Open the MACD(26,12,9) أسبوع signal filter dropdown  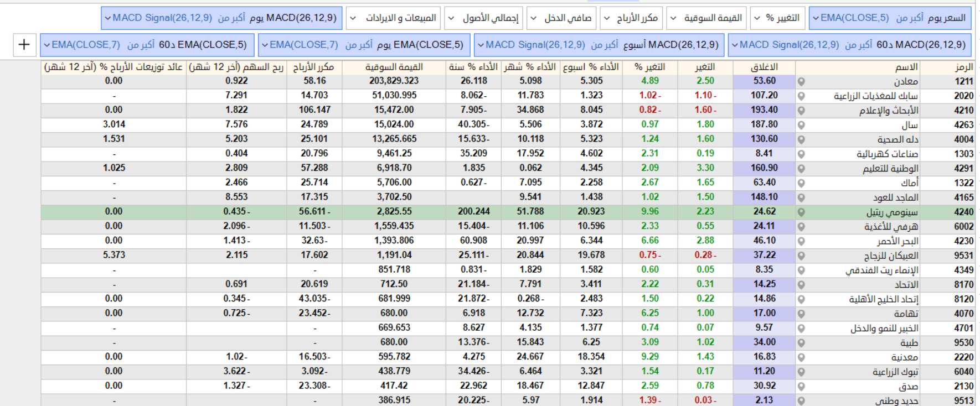coord(599,45)
